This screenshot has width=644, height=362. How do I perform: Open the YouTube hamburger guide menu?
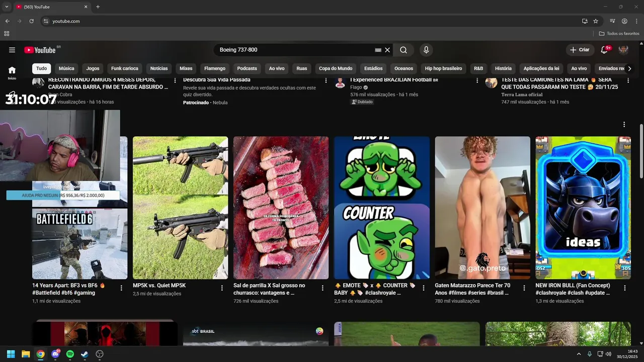tap(12, 50)
